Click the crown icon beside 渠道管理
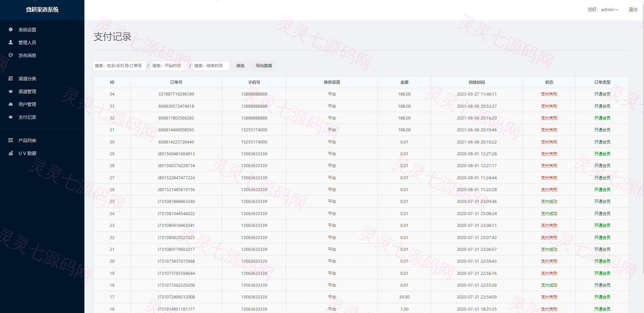The height and width of the screenshot is (313, 644). coord(11,91)
